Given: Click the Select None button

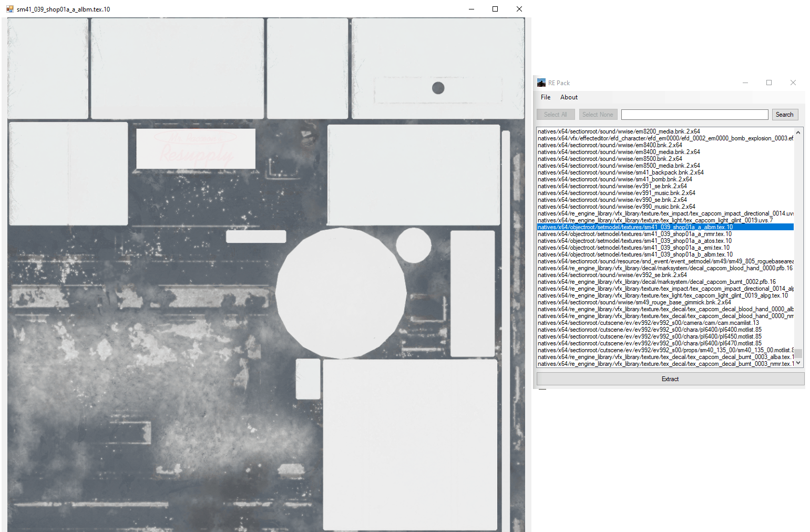Looking at the screenshot, I should click(598, 115).
